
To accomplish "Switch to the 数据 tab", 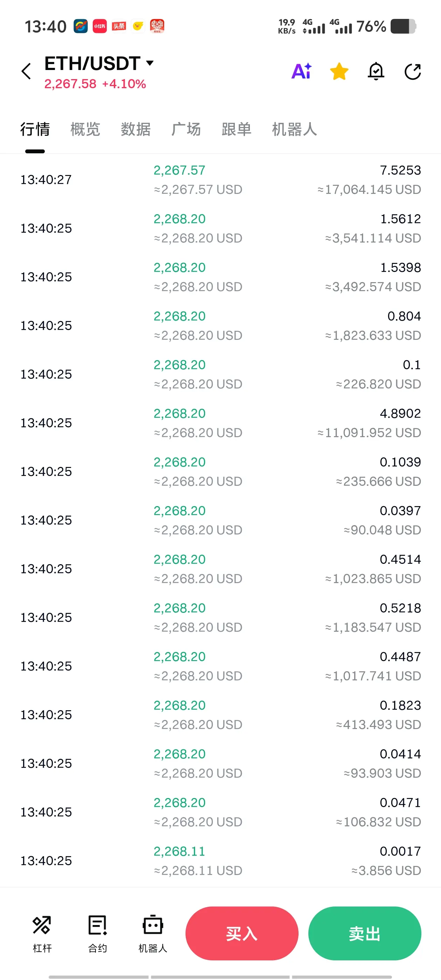I will coord(135,129).
